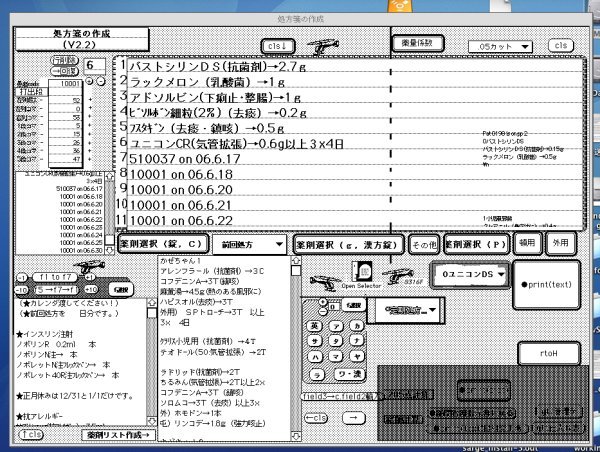Screen dimensions: 600x452
Task: Select the ヤ key on the kana keypad
Action: [x=357, y=357]
